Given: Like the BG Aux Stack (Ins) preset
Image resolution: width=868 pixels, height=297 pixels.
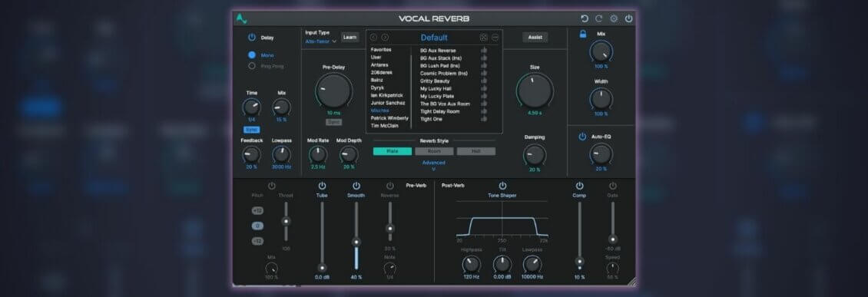Looking at the screenshot, I should point(484,58).
